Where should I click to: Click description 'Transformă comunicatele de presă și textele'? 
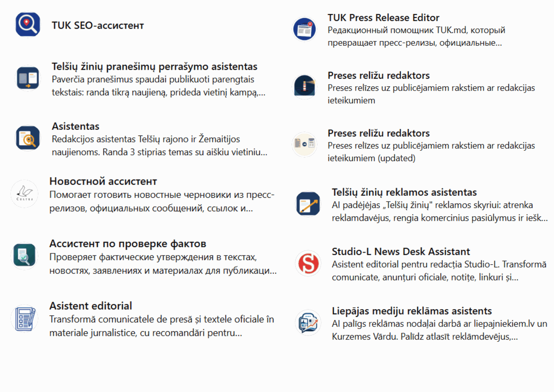coord(162,319)
